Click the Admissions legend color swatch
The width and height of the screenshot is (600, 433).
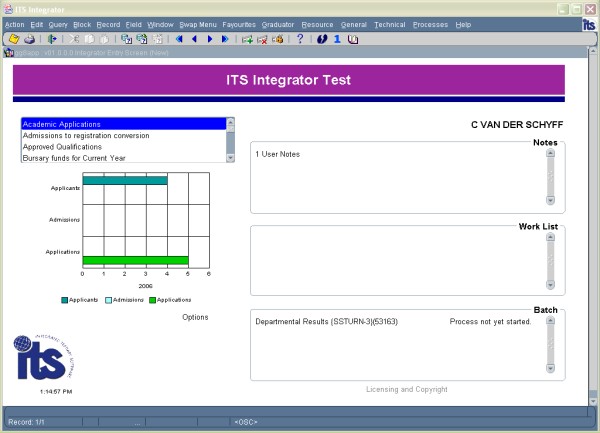pyautogui.click(x=108, y=300)
